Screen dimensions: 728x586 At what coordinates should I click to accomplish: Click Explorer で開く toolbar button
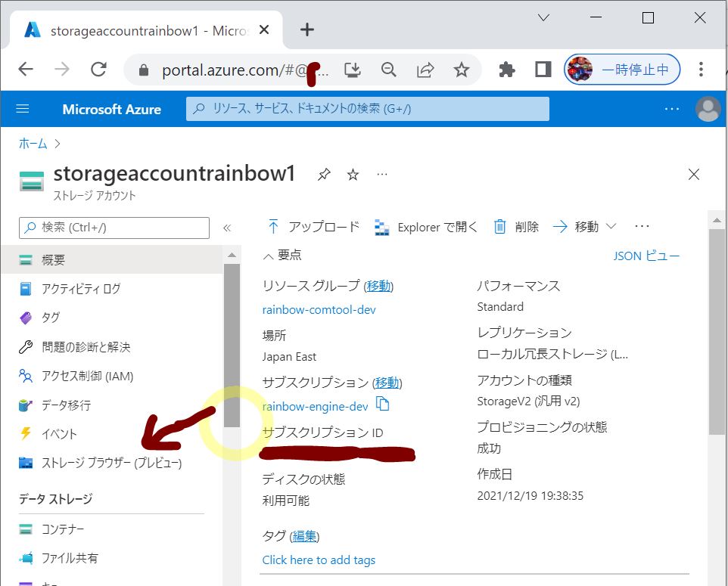[426, 228]
